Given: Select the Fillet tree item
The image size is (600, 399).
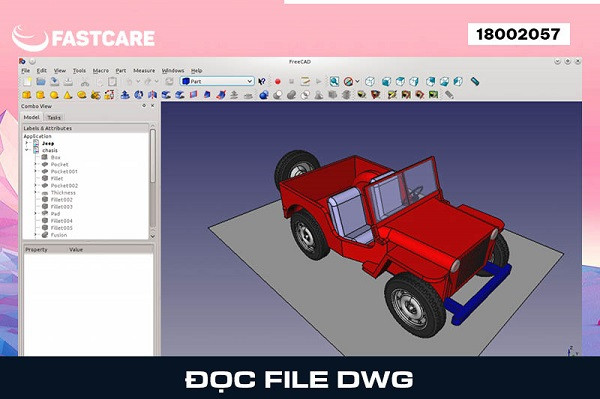Looking at the screenshot, I should point(57,178).
